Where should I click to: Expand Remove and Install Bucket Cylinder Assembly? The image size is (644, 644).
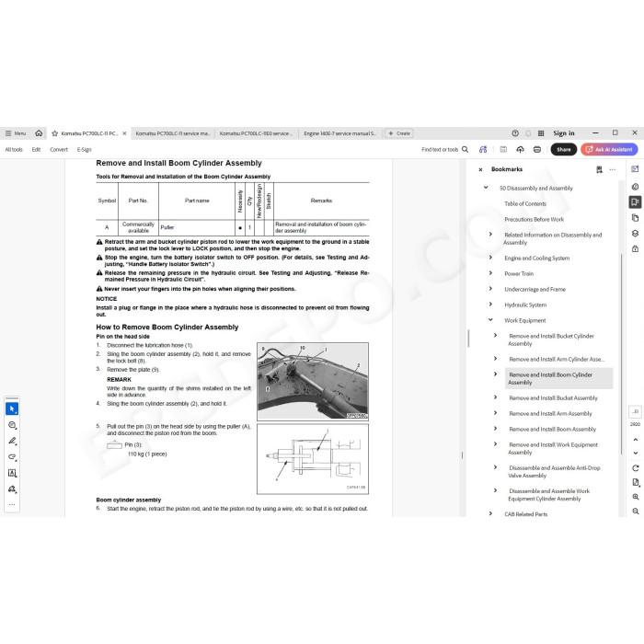click(x=495, y=336)
